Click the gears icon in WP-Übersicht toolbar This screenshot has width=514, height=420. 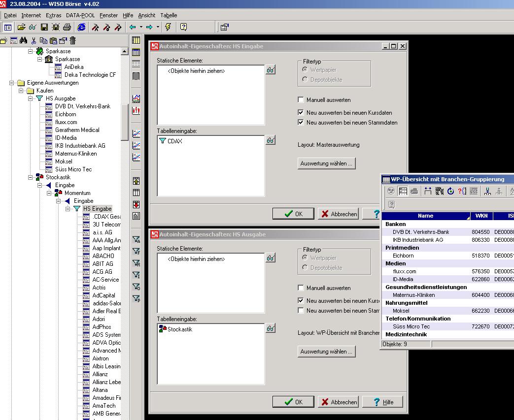pos(439,191)
